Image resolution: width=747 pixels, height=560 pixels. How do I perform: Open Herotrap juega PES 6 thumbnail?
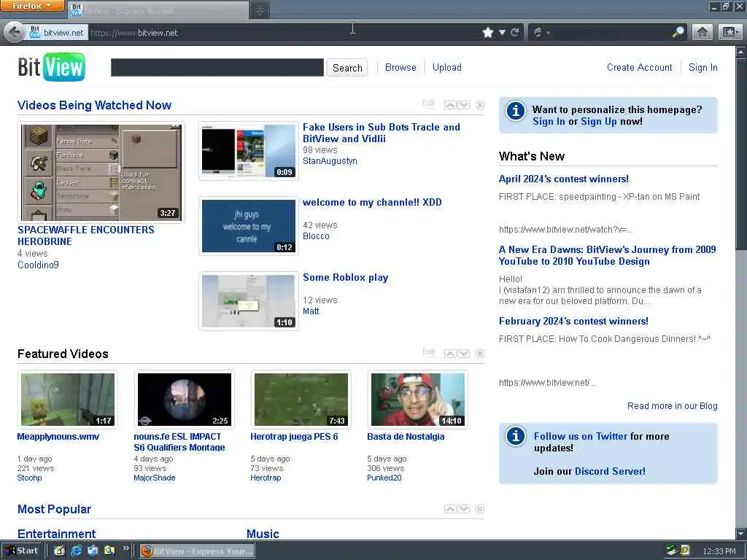[301, 399]
